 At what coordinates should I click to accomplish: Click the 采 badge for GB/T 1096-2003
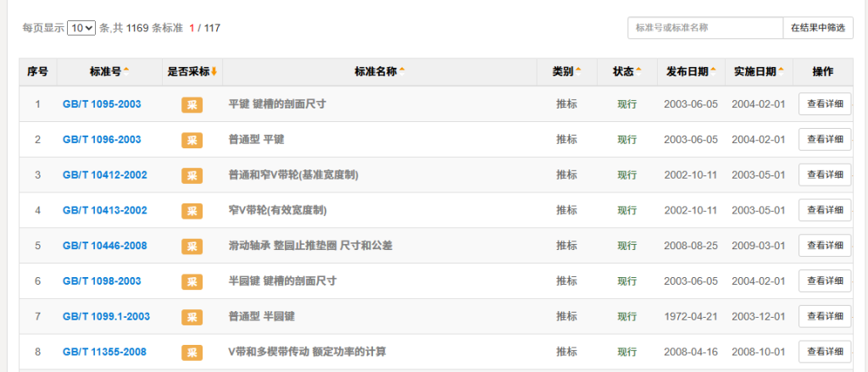click(192, 140)
